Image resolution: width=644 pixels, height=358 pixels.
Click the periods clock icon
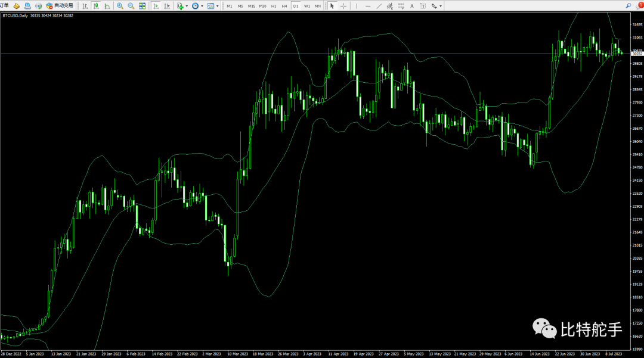(195, 6)
